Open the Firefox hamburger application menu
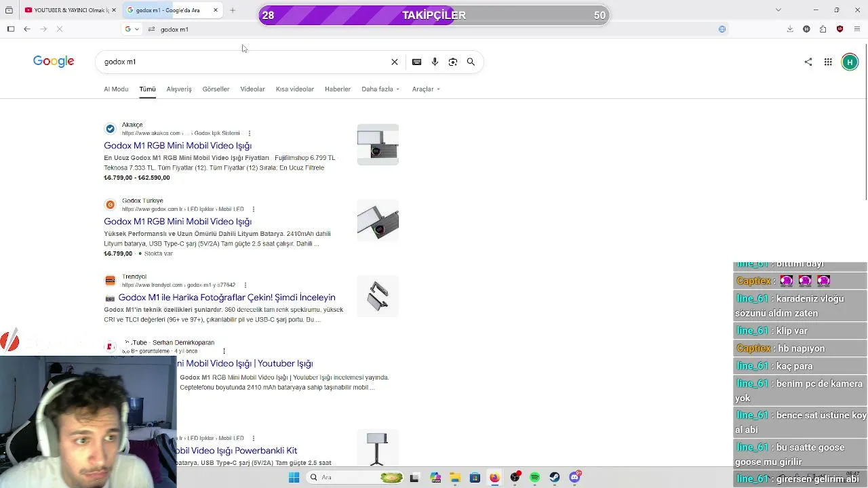The height and width of the screenshot is (488, 868). point(857,29)
